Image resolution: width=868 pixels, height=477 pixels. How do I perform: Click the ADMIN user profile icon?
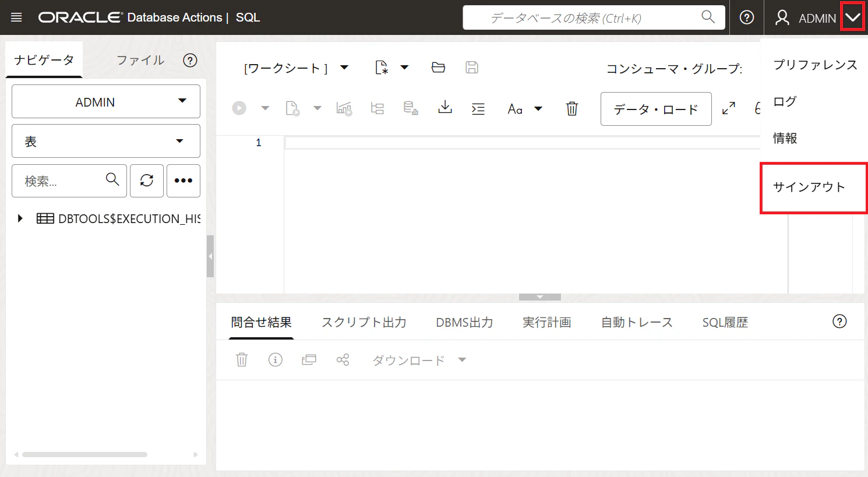click(782, 17)
